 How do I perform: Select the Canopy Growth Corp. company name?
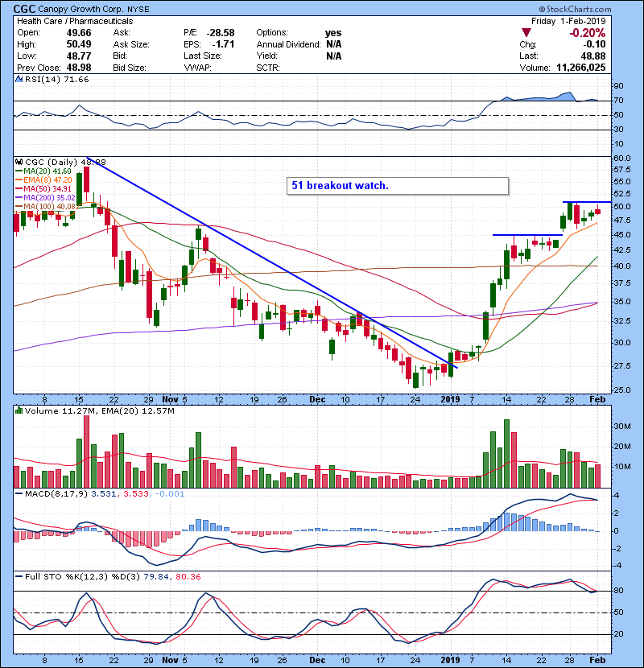80,10
